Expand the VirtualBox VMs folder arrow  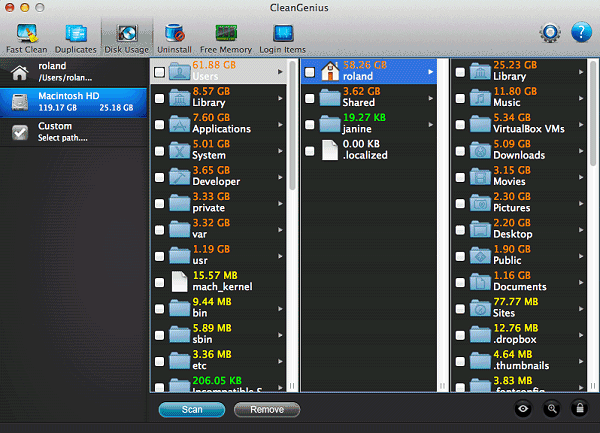click(x=581, y=124)
